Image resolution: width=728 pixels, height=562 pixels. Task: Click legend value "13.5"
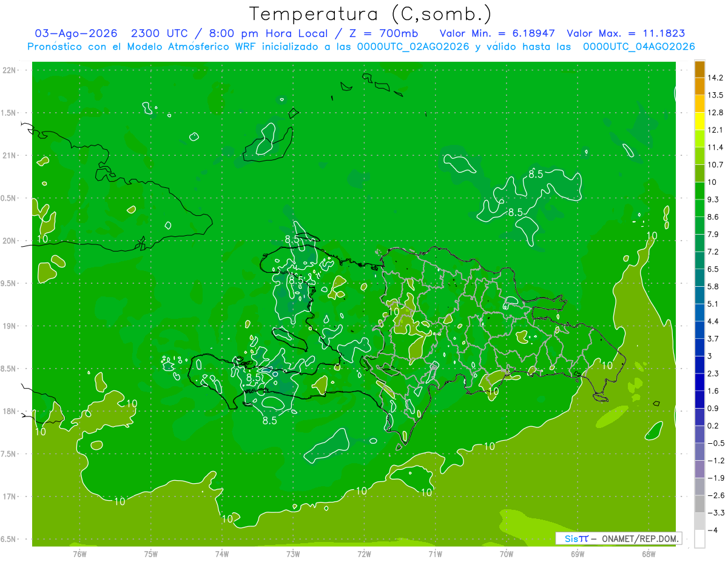pos(716,95)
